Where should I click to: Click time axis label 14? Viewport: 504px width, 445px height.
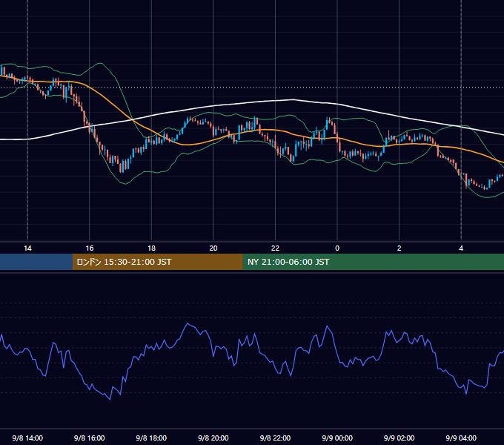click(27, 248)
